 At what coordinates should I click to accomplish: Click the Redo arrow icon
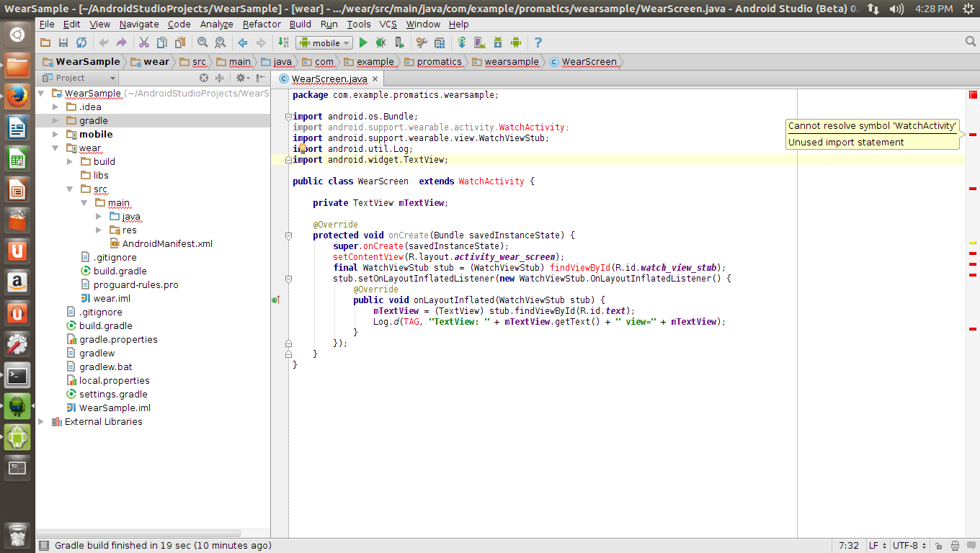coord(121,43)
